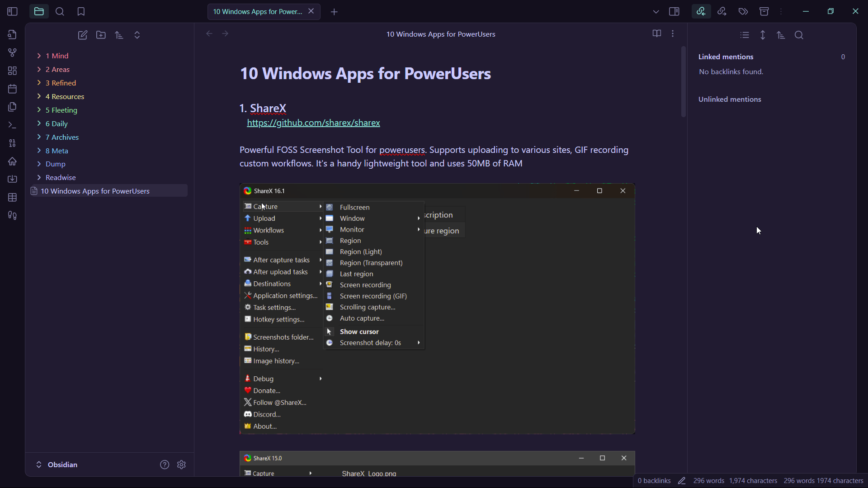Open the settings gear icon

(x=182, y=464)
